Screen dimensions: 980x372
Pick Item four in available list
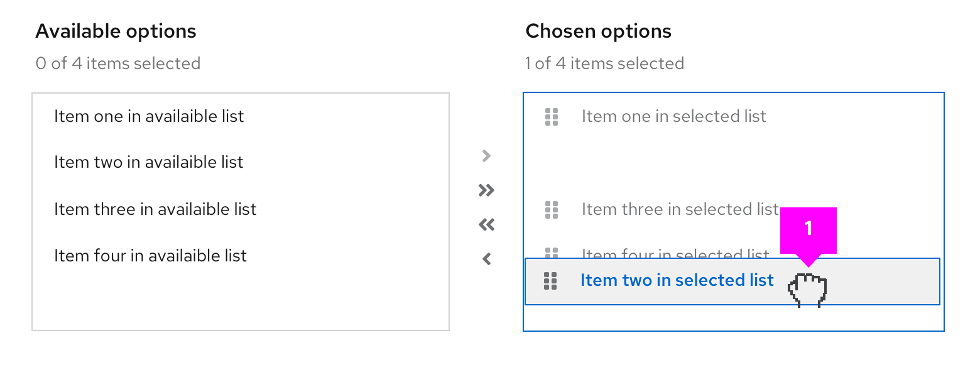150,256
